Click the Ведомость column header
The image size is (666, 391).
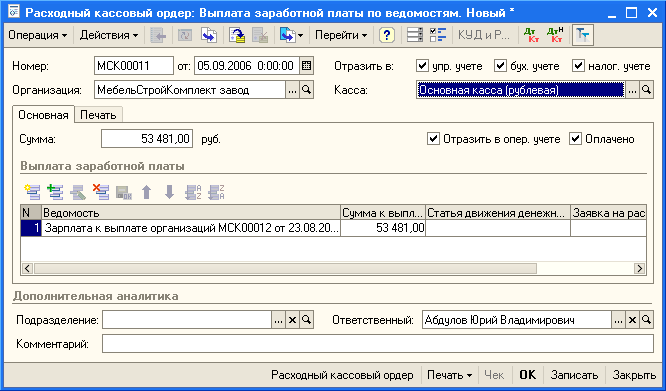[x=191, y=213]
